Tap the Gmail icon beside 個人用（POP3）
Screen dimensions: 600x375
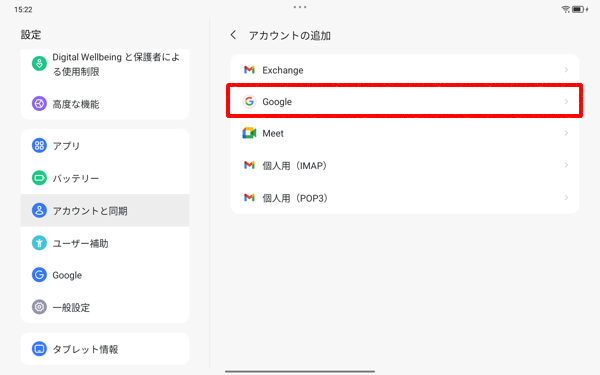coord(249,197)
